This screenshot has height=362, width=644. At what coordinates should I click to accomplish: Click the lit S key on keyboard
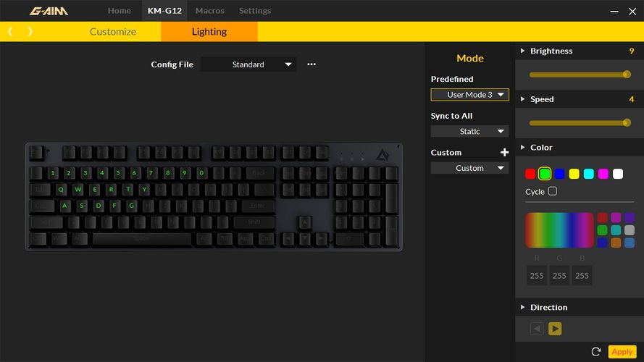82,206
